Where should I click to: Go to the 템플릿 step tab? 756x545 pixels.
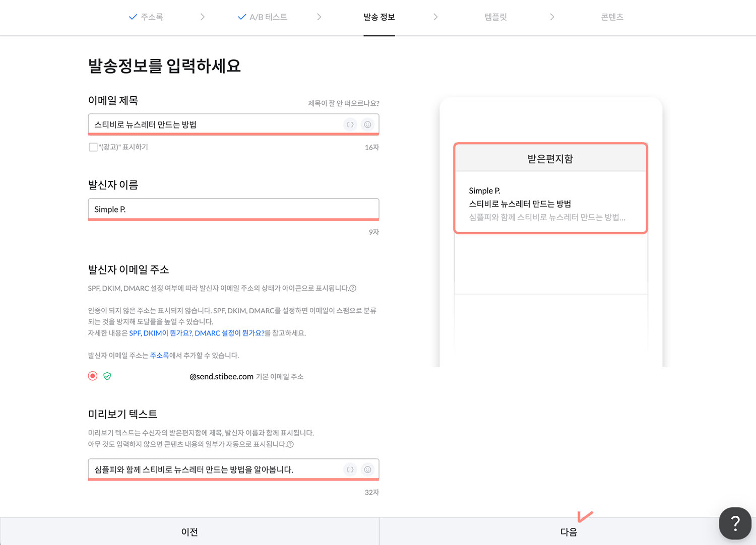495,17
